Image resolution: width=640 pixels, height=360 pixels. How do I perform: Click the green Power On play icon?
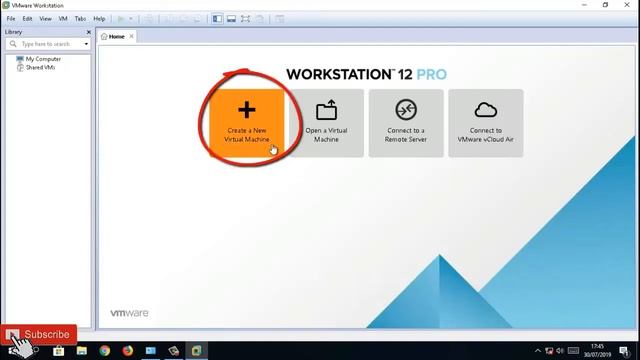pyautogui.click(x=121, y=19)
